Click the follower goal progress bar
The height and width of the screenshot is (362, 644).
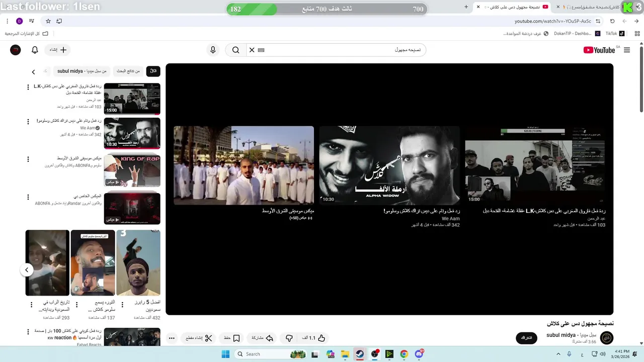(327, 9)
